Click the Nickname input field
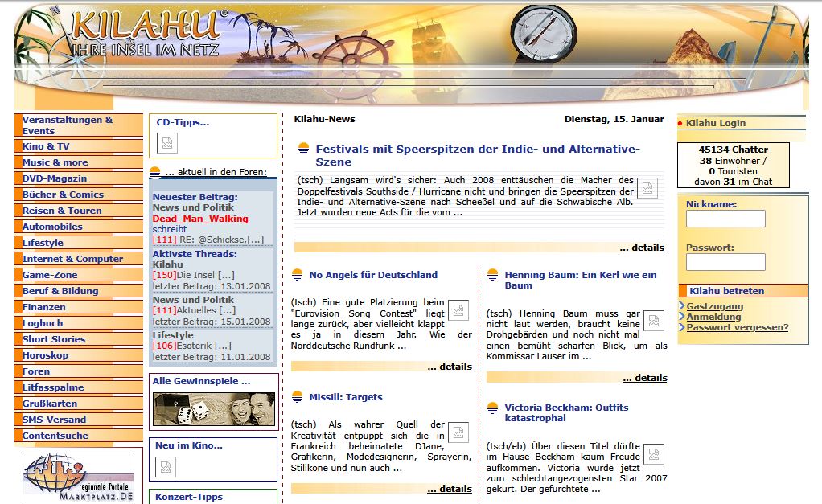Image resolution: width=822 pixels, height=504 pixels. pos(725,219)
